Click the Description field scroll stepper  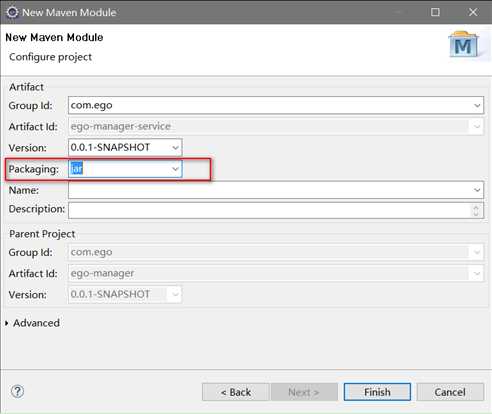tap(476, 210)
